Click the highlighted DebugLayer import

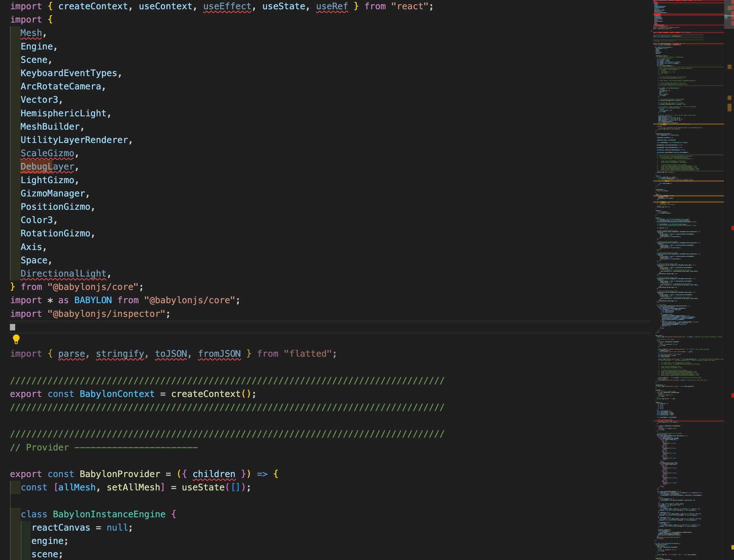click(47, 167)
